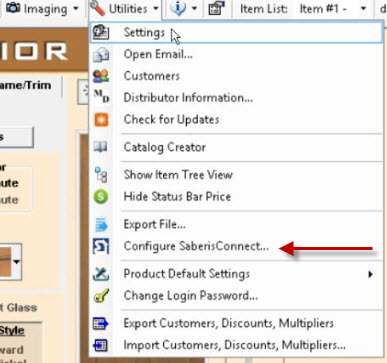Click the green dollar Status Bar Price icon
387x363 pixels.
click(x=101, y=197)
